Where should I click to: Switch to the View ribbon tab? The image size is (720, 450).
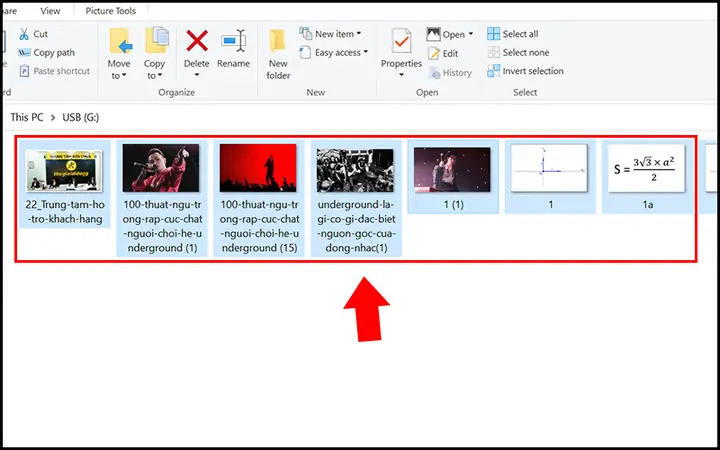(x=50, y=11)
